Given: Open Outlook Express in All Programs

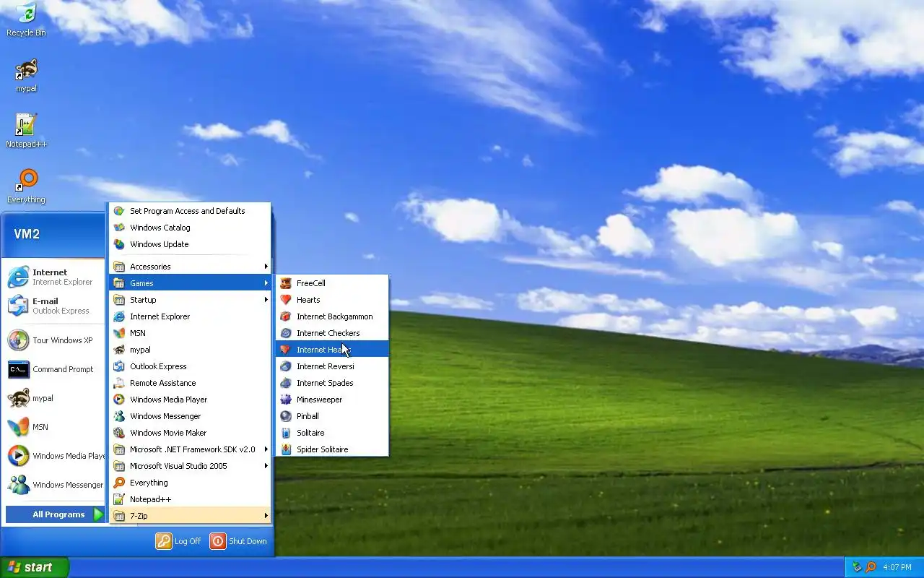Looking at the screenshot, I should pos(191,366).
